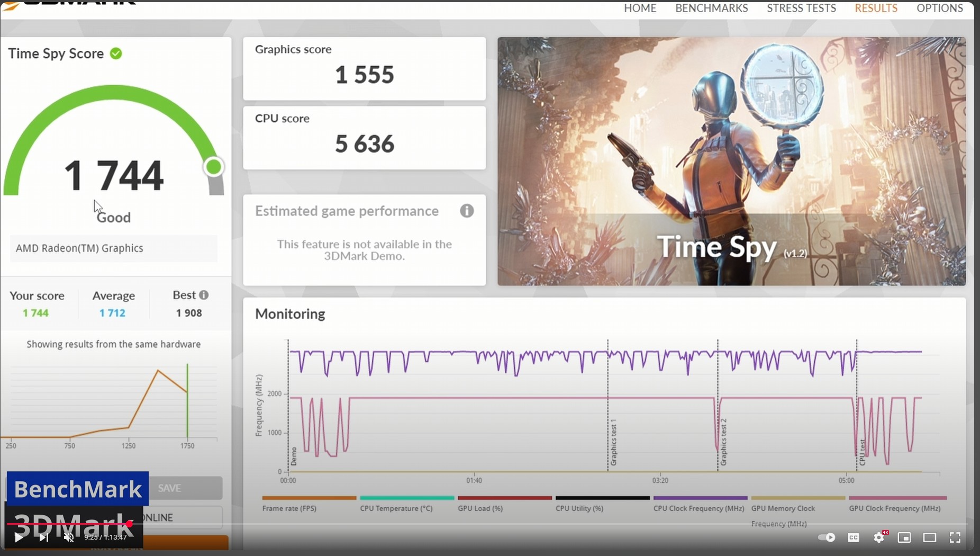
Task: Open video player settings gear
Action: click(x=879, y=537)
